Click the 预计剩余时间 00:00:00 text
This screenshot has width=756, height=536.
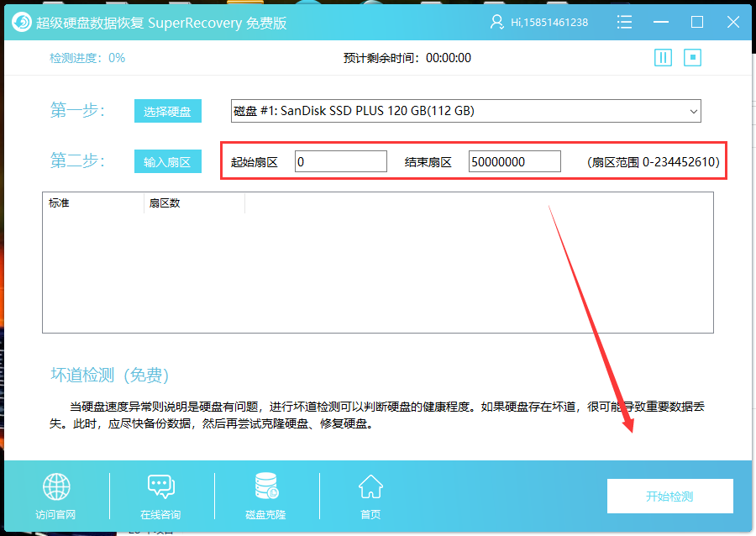407,58
